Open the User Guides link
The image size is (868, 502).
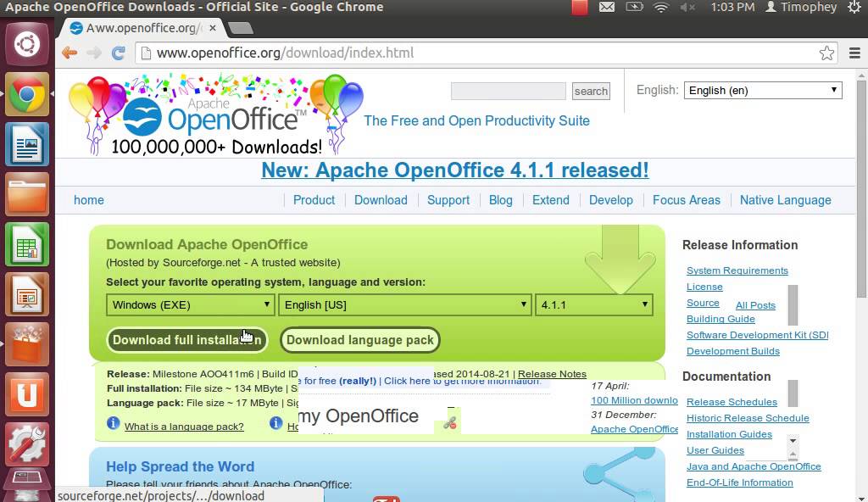tap(715, 450)
